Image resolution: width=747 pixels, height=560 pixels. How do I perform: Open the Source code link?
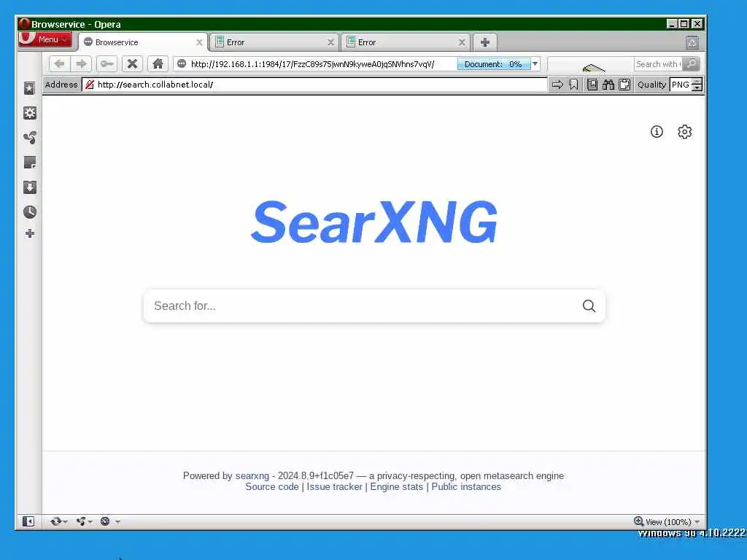click(x=272, y=486)
